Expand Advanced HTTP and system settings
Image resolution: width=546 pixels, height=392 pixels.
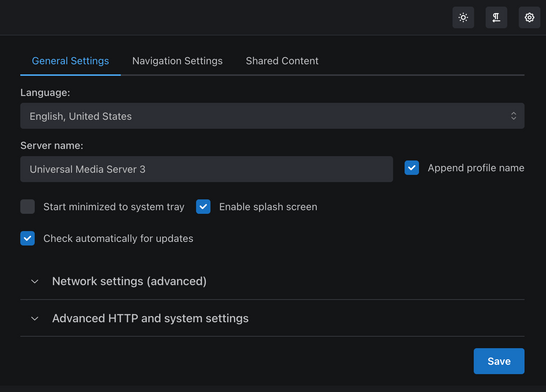272,318
